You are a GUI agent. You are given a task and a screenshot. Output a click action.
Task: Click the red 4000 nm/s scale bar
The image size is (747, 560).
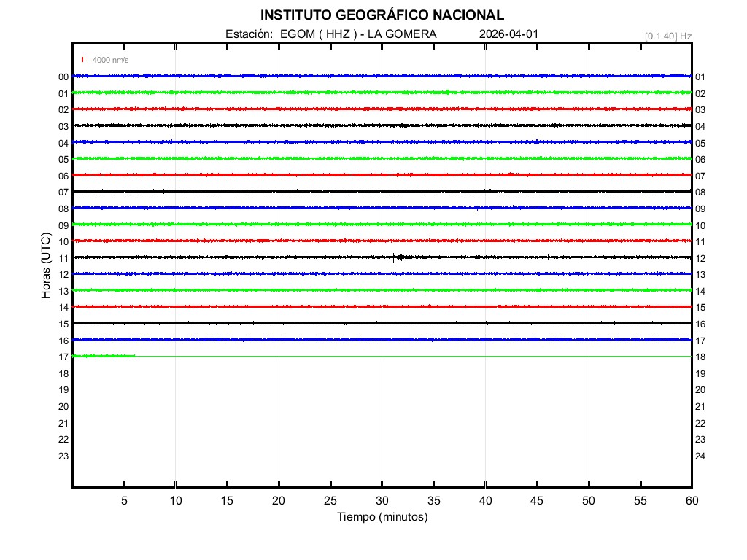pos(82,60)
